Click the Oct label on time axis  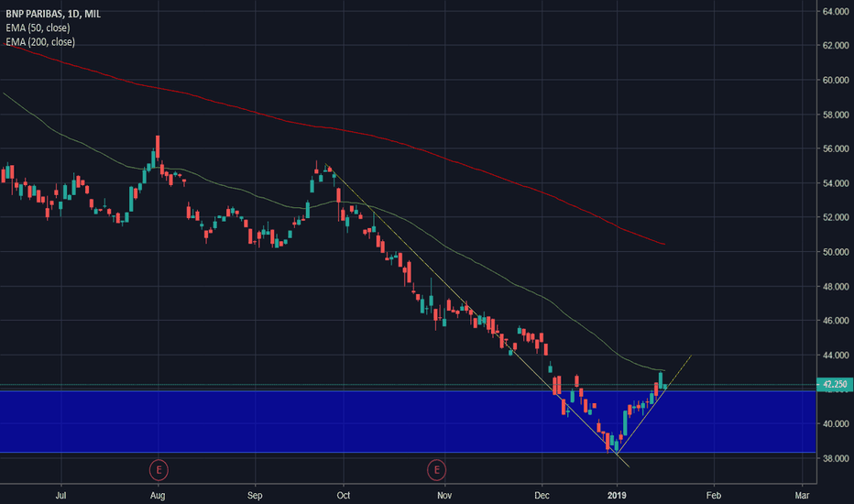[x=343, y=495]
